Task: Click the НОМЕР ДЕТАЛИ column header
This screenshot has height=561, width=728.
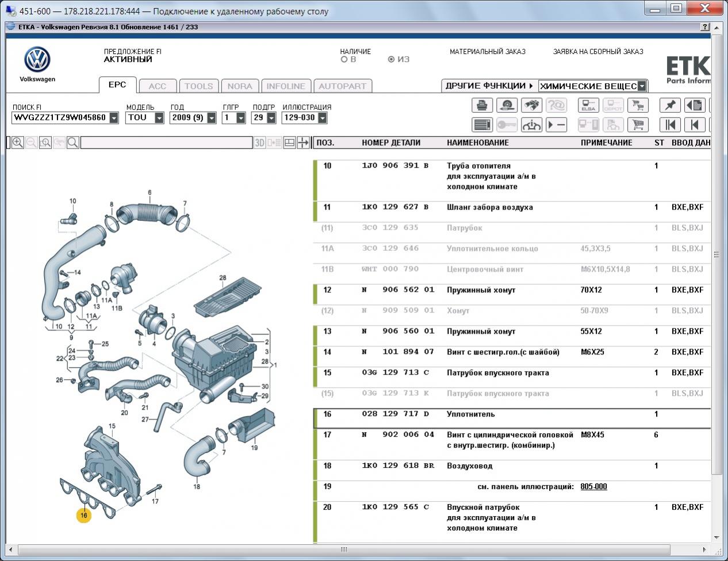Action: point(391,143)
